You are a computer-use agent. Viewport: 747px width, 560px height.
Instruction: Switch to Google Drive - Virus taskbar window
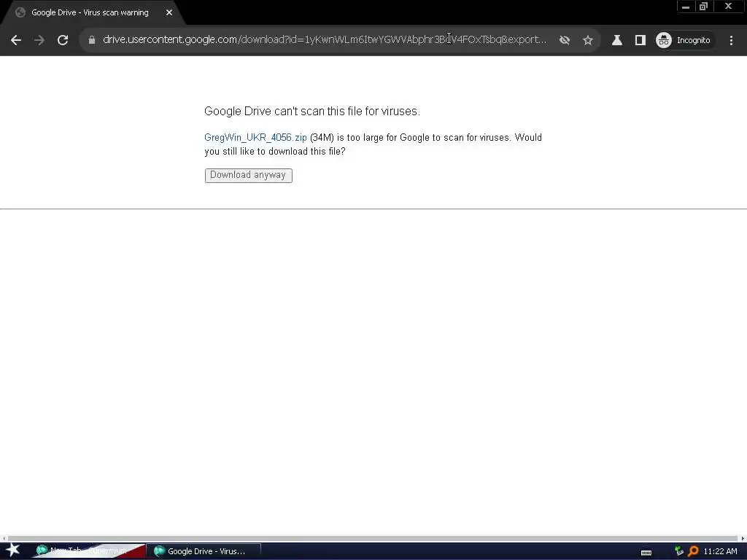coord(204,551)
